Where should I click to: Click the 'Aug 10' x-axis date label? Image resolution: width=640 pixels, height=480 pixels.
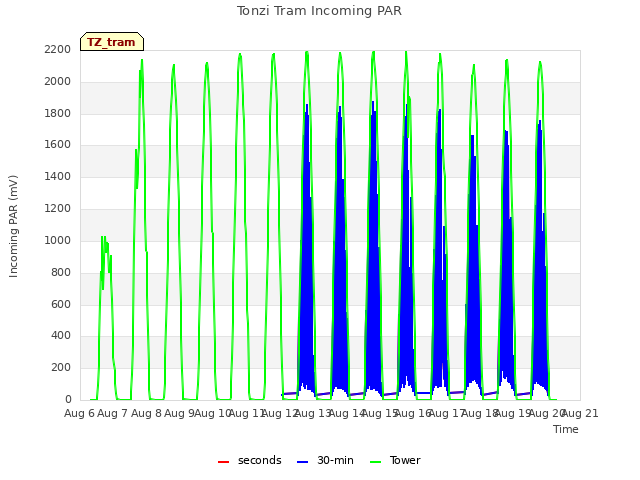213,413
